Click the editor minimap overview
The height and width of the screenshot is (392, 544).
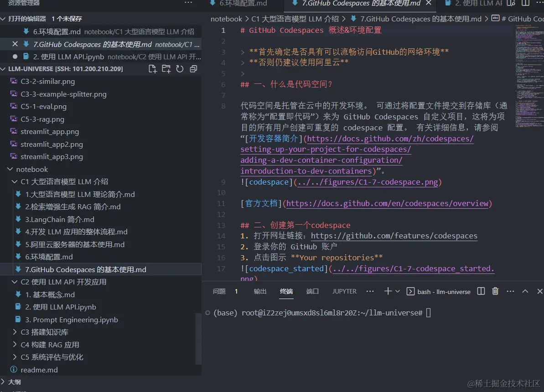pyautogui.click(x=529, y=77)
